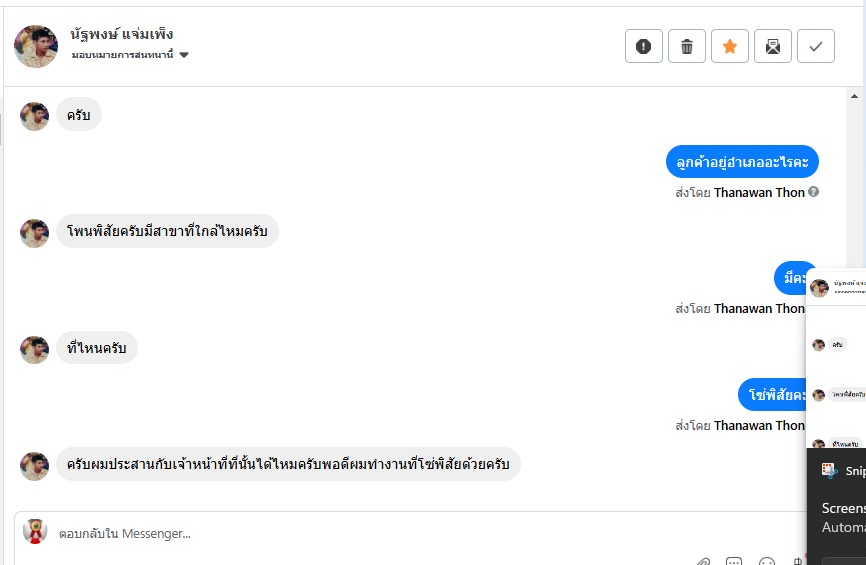Mark conversation as done checkmark
866x565 pixels.
[x=816, y=46]
